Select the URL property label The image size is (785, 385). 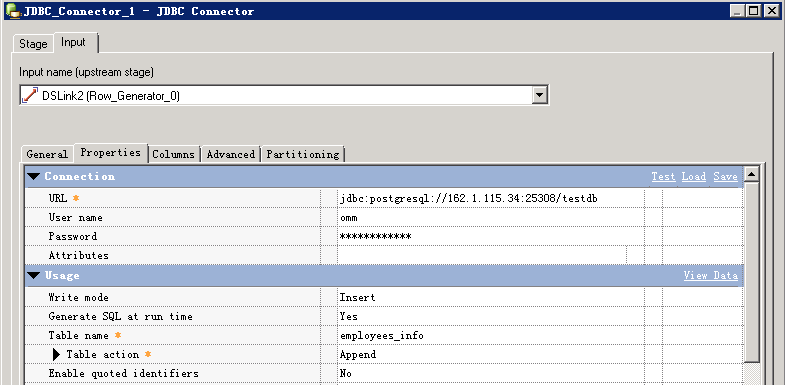[58, 198]
